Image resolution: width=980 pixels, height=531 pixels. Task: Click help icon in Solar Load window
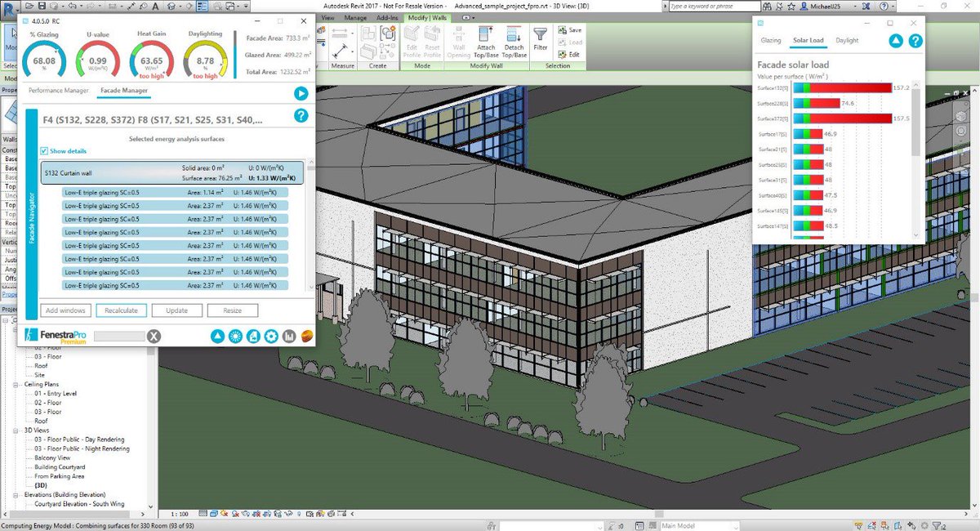(915, 41)
